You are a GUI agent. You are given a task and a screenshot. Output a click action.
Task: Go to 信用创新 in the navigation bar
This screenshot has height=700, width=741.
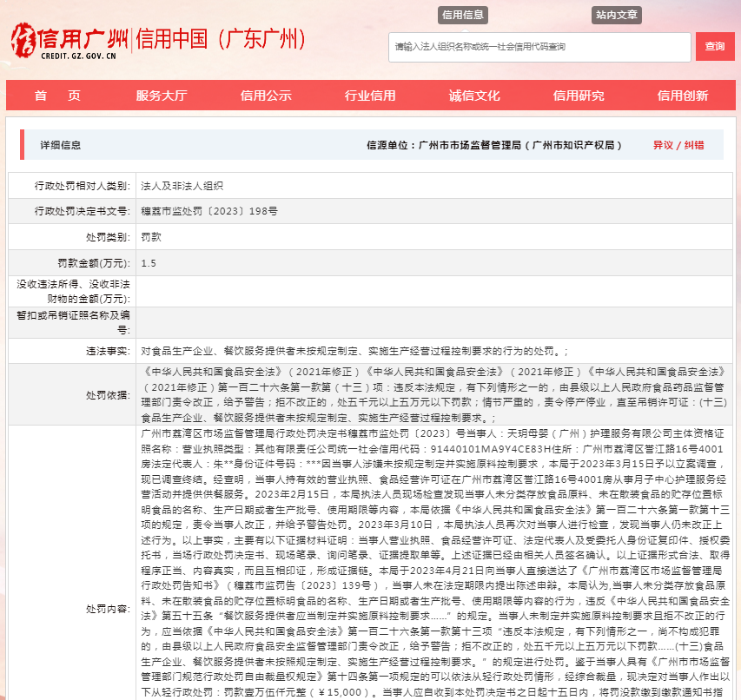tap(683, 96)
